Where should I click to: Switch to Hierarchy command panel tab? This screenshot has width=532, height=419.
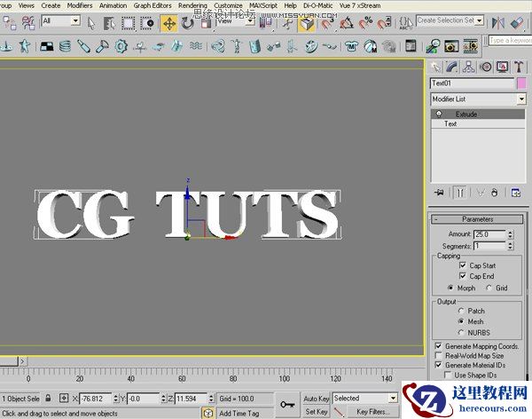click(468, 67)
